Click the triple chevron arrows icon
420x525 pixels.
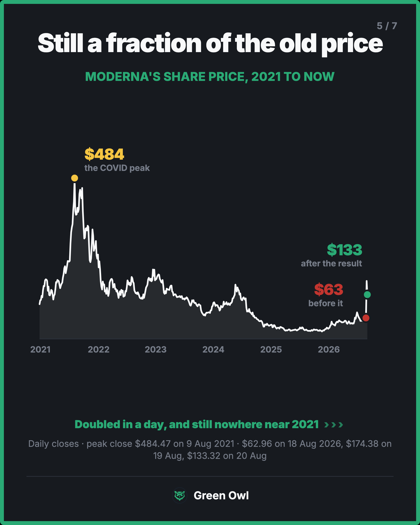tap(334, 425)
